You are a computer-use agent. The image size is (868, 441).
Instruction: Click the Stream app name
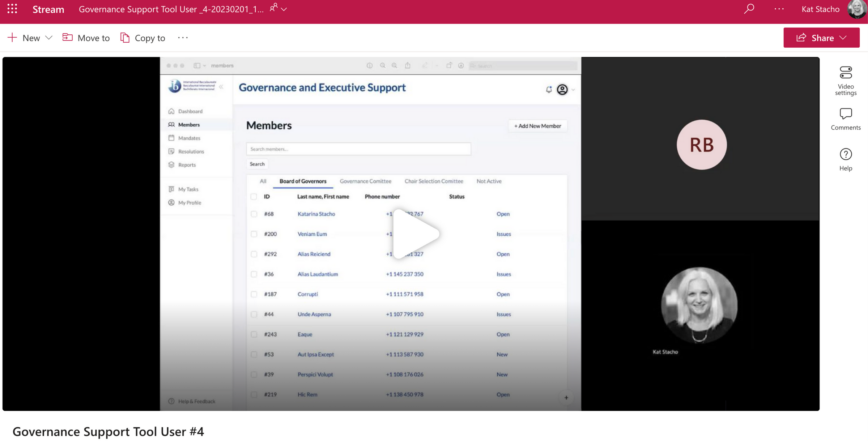48,9
